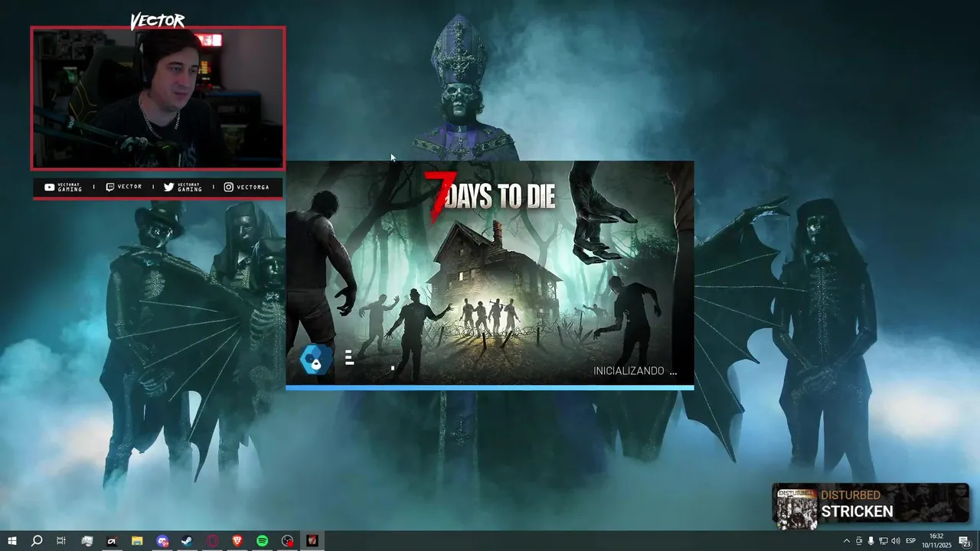Open Task View in taskbar

(x=61, y=541)
